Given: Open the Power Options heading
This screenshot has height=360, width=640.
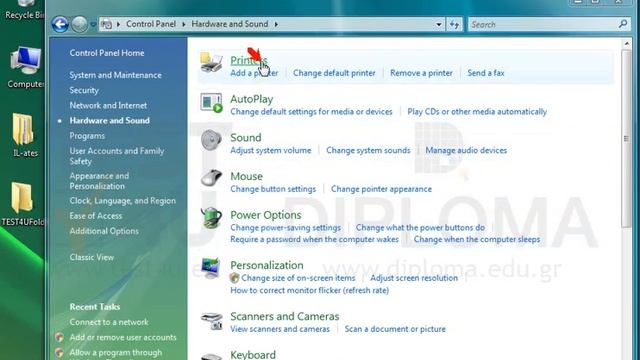Looking at the screenshot, I should point(266,215).
